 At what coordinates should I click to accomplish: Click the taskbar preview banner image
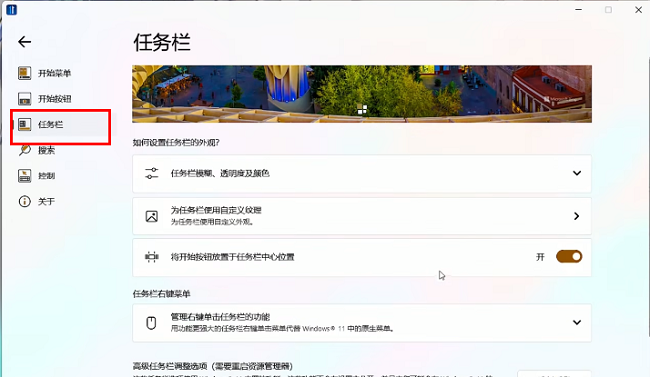[x=362, y=94]
